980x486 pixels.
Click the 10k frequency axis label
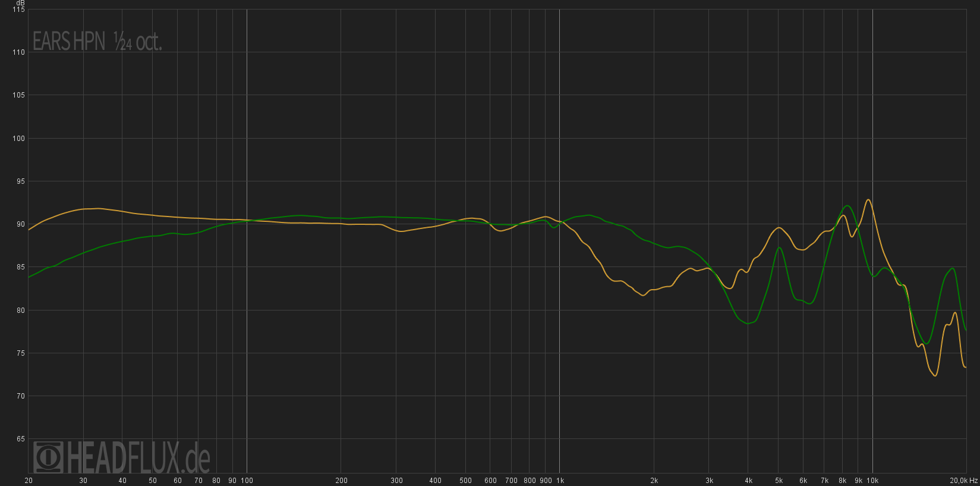(872, 481)
